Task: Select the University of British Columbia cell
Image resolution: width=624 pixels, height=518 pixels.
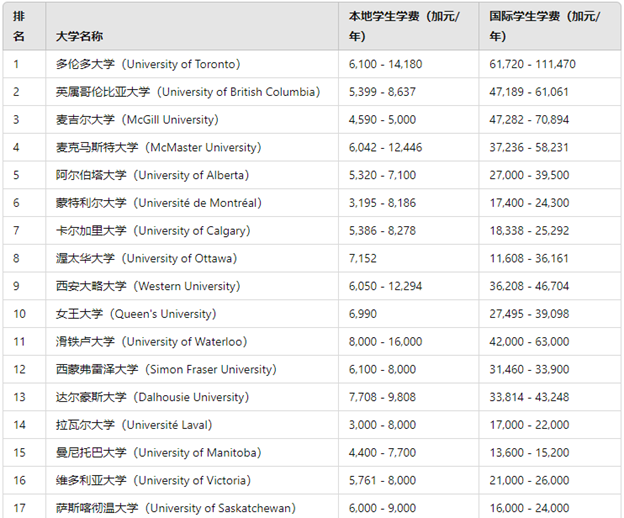Action: (192, 92)
